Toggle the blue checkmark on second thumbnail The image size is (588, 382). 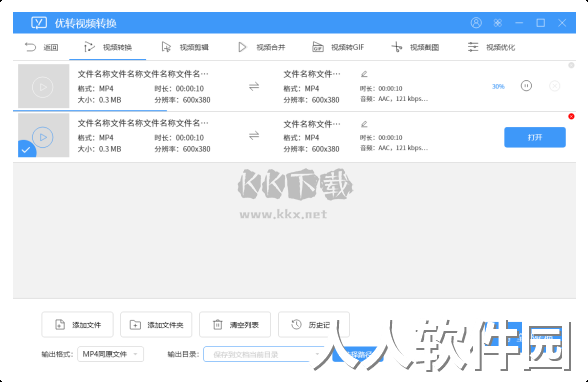click(x=26, y=150)
